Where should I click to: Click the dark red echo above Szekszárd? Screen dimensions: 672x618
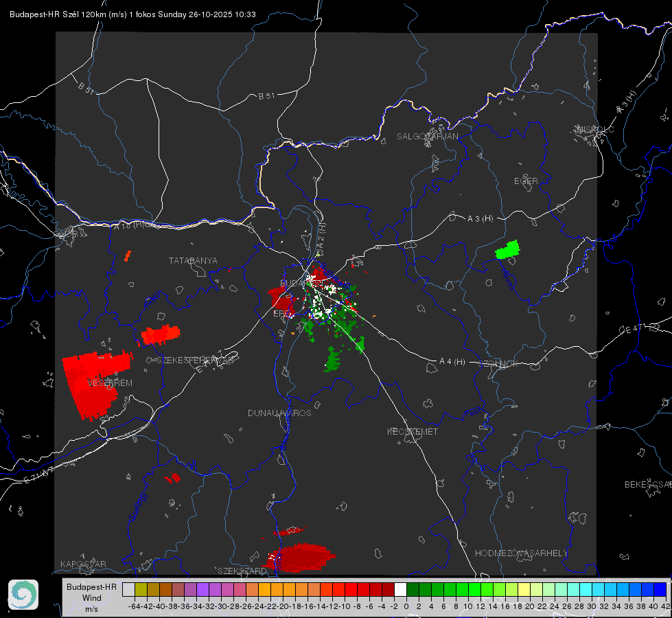point(300,558)
